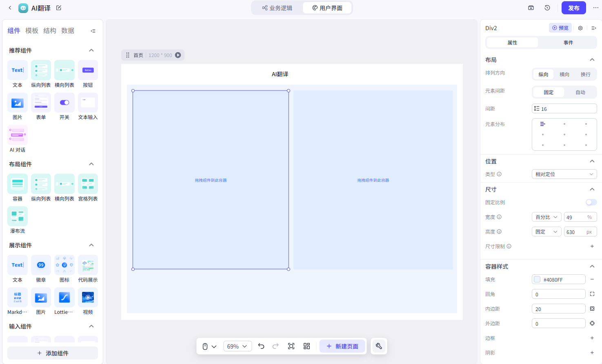Toggle the 固定比例 switch off
This screenshot has height=364, width=602.
coord(591,202)
